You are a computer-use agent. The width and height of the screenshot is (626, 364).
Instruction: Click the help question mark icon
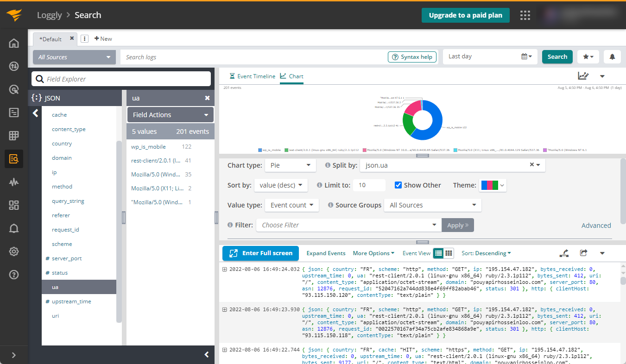[14, 275]
